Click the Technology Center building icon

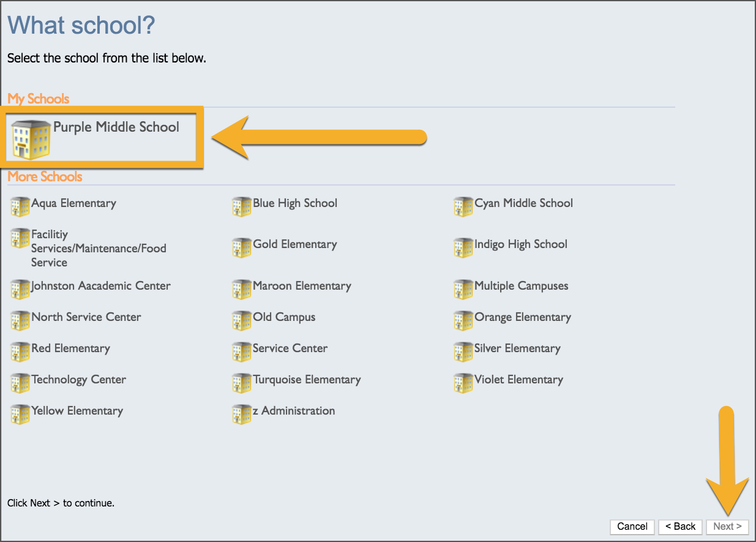[20, 383]
